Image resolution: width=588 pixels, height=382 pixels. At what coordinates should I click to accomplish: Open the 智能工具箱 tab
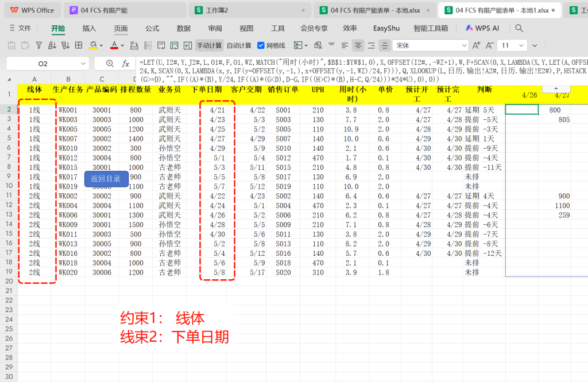pyautogui.click(x=431, y=29)
